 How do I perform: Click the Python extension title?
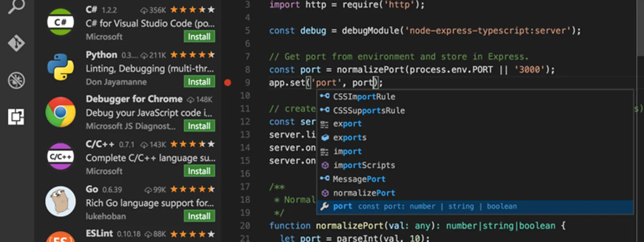[101, 55]
